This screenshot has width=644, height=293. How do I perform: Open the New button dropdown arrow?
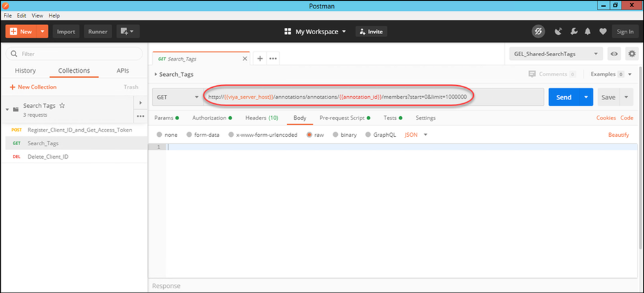tap(43, 32)
